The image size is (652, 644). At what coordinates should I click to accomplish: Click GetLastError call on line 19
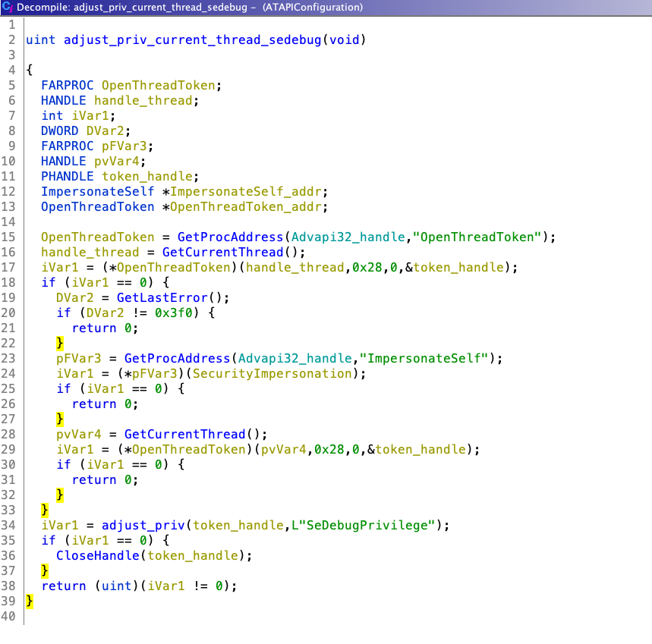[x=162, y=297]
